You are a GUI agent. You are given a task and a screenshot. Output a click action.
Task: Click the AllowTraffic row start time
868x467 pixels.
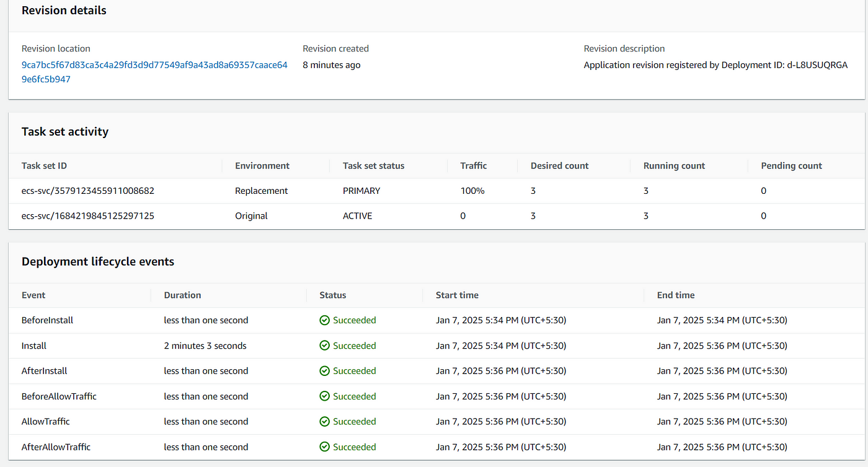(x=501, y=421)
